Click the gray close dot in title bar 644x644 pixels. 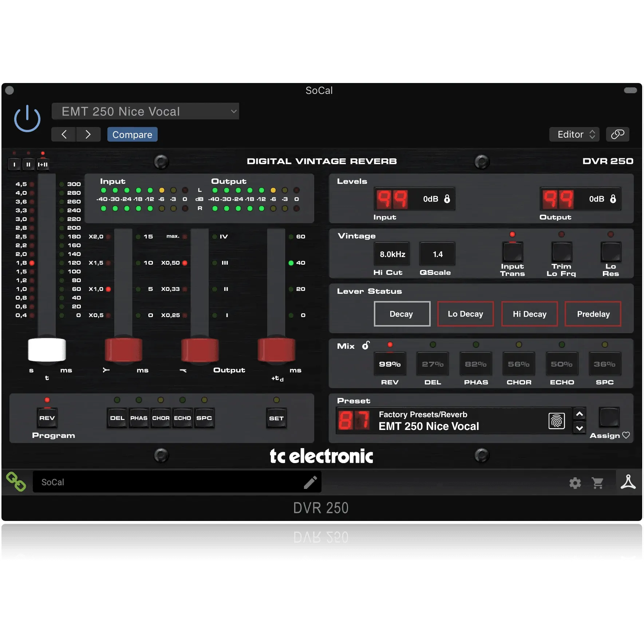click(10, 90)
